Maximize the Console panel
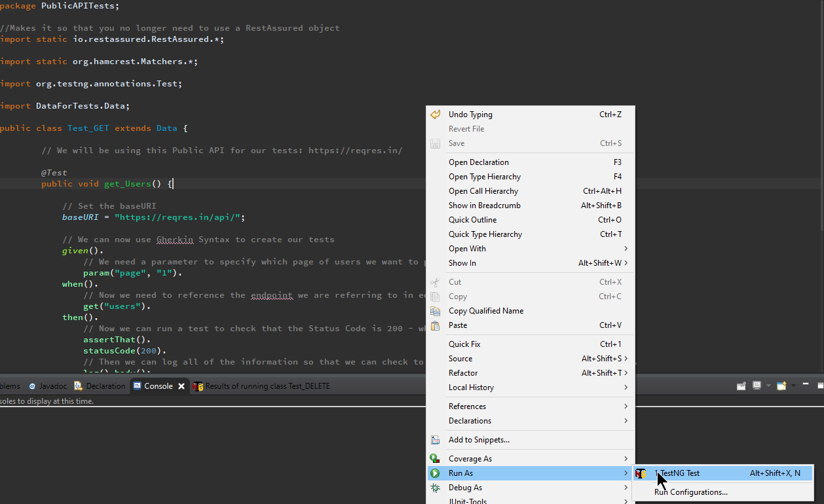This screenshot has width=824, height=504. 820,386
